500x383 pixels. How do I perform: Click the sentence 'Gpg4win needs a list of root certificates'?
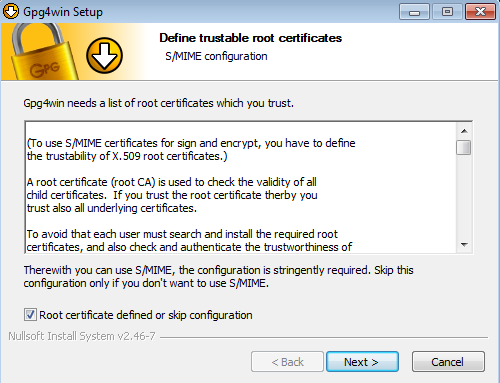(x=158, y=103)
